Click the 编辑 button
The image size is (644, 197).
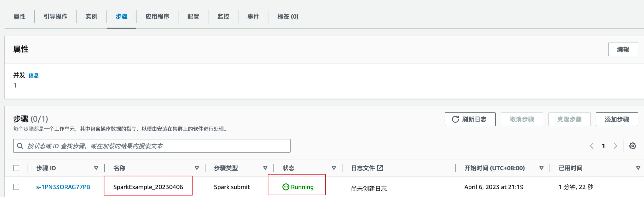click(622, 50)
